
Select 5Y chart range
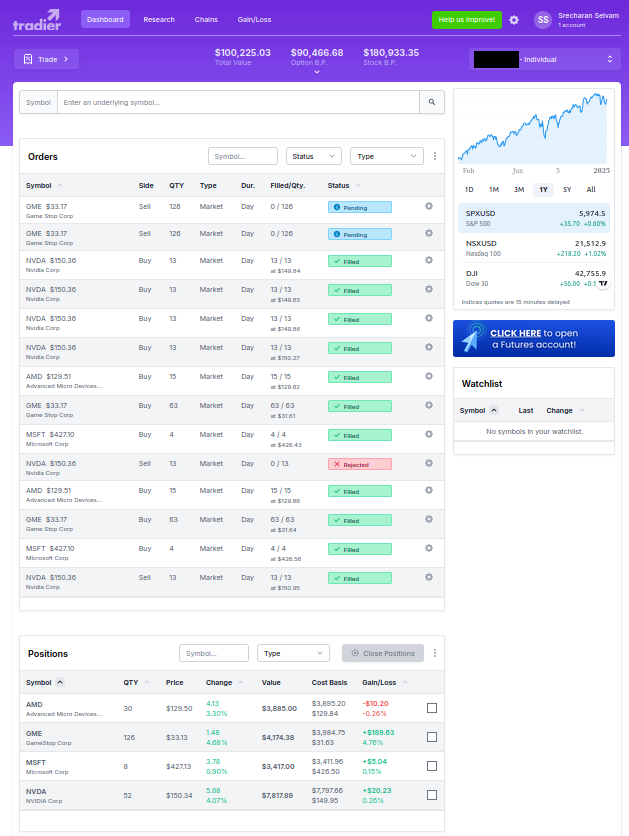(x=567, y=189)
